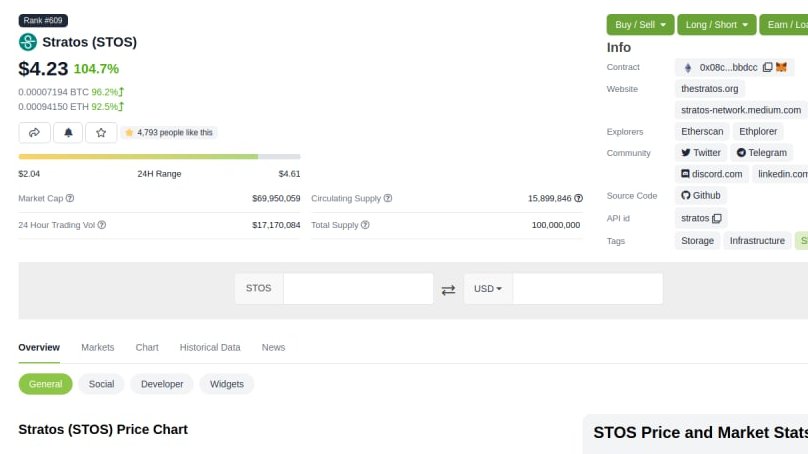The width and height of the screenshot is (808, 454).
Task: Open 24 Hour Trading Vol help icon
Action: pyautogui.click(x=102, y=225)
